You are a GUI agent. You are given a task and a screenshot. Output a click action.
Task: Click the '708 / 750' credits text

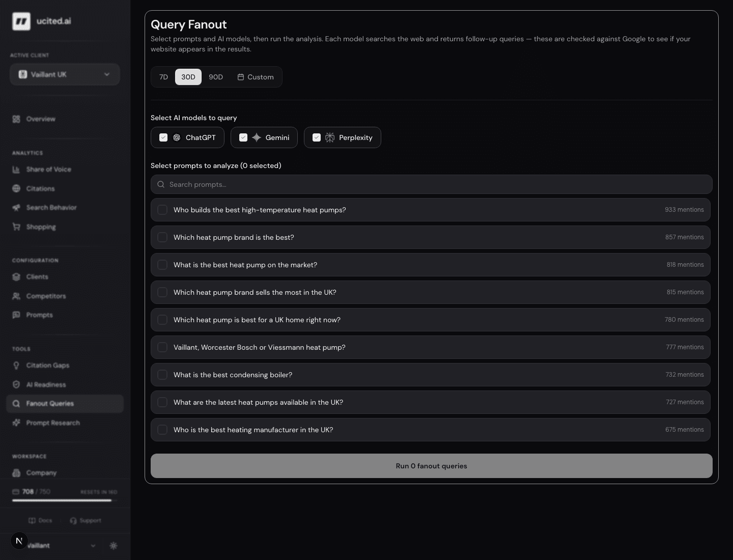36,492
